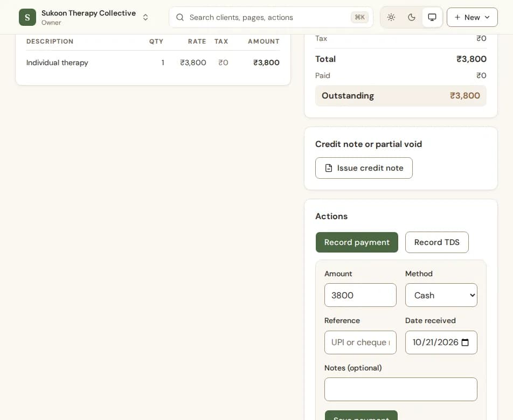The height and width of the screenshot is (420, 513).
Task: Click the Outstanding ₹3,800 amount
Action: 465,95
